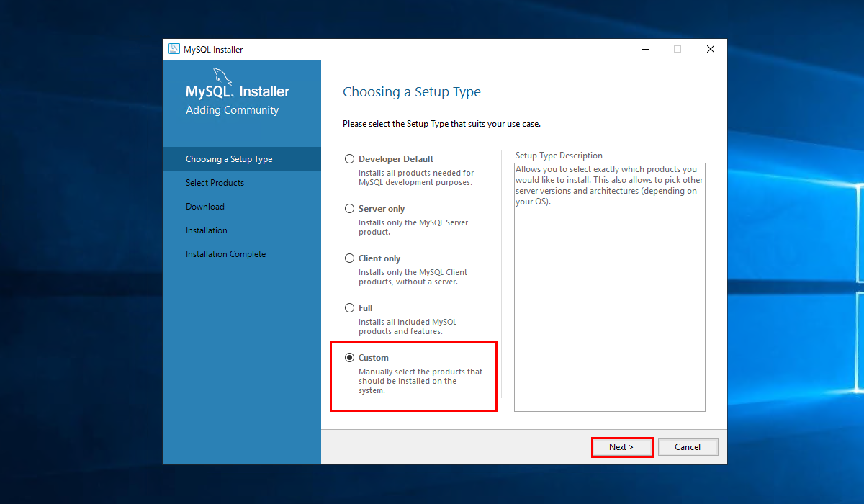Click the Developer Default description text

tap(416, 178)
